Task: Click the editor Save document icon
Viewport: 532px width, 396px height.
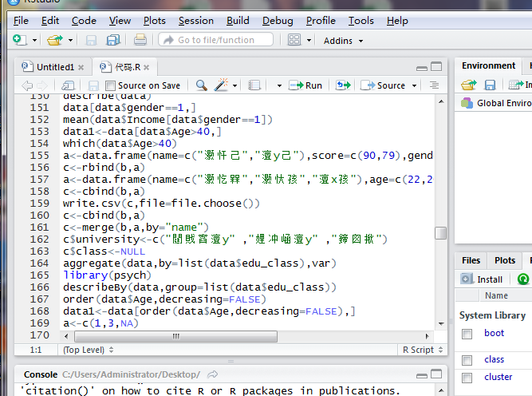Action: tap(93, 85)
